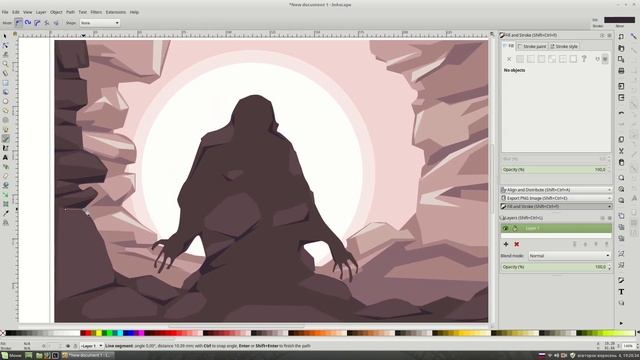The width and height of the screenshot is (640, 360).
Task: Select the Ellipse tool
Action: click(5, 101)
